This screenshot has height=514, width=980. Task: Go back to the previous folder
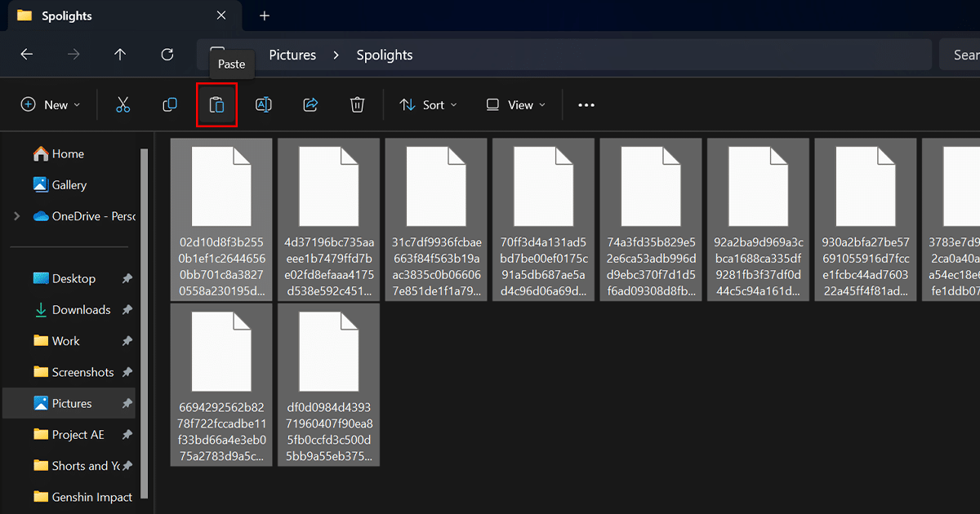point(27,55)
